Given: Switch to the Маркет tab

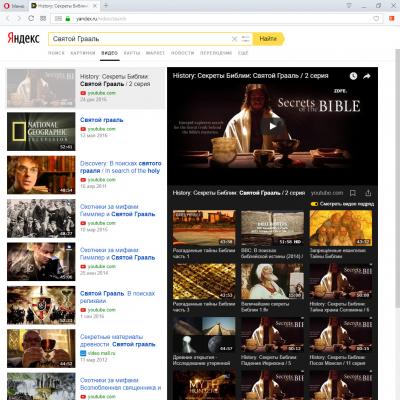Looking at the screenshot, I should (x=155, y=53).
